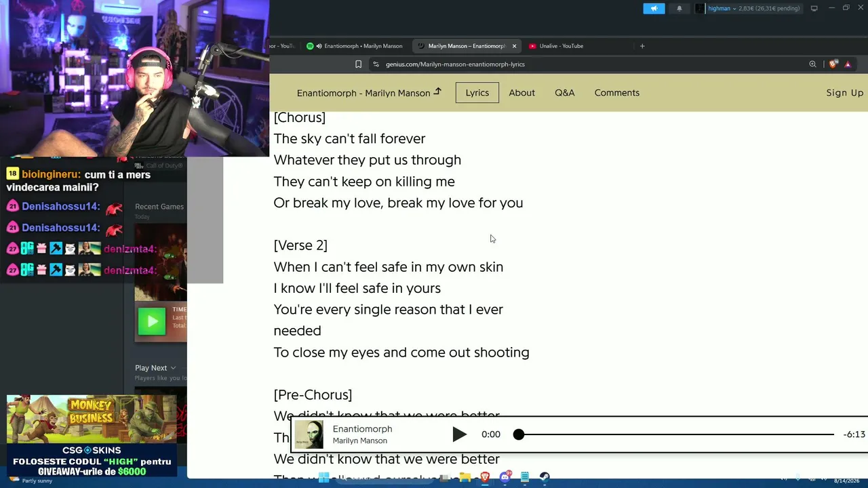The height and width of the screenshot is (488, 868).
Task: Click the lyric 'To close my eyes and come out shooting'
Action: coord(401,352)
